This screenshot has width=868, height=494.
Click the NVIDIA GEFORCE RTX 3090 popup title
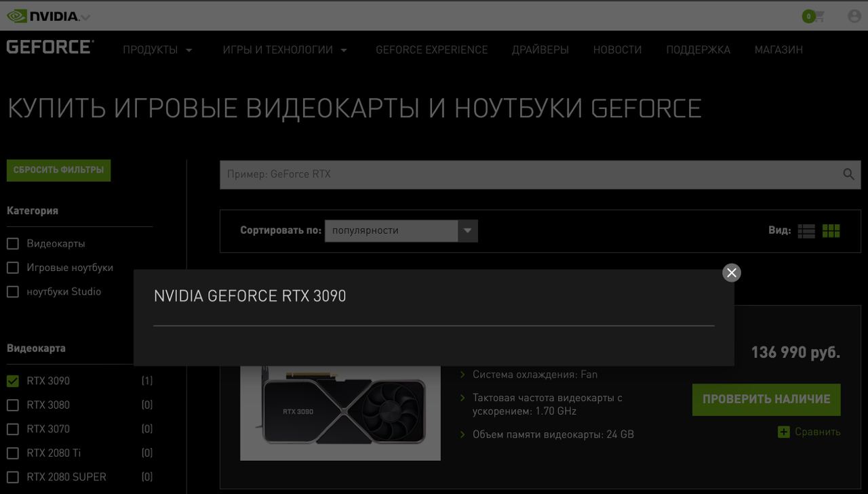pyautogui.click(x=250, y=296)
